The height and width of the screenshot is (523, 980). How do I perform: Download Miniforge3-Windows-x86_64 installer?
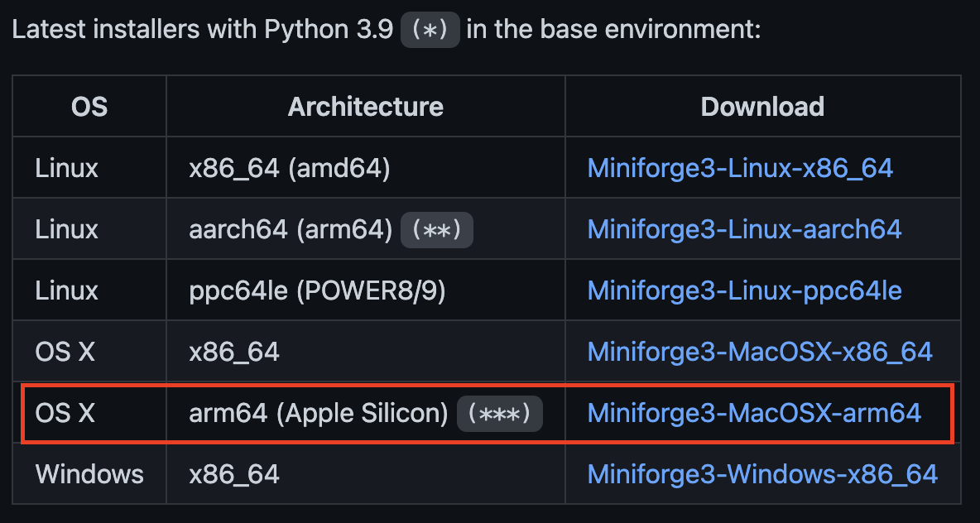(762, 475)
